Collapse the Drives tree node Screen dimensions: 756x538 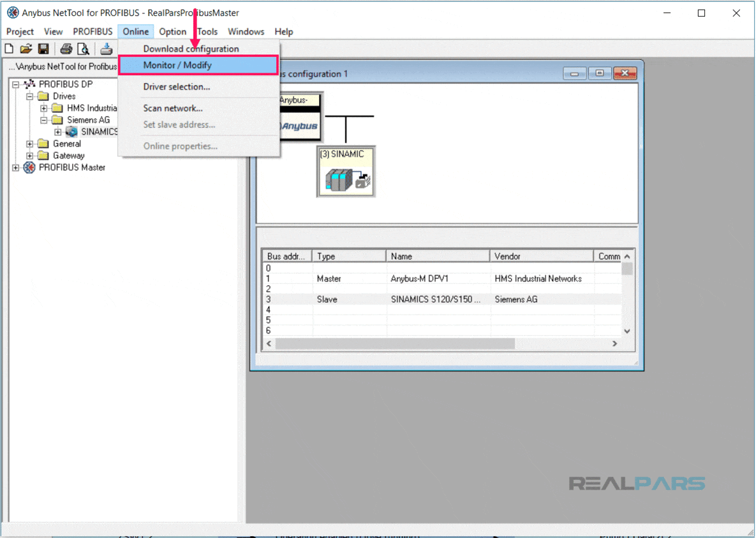pyautogui.click(x=29, y=96)
